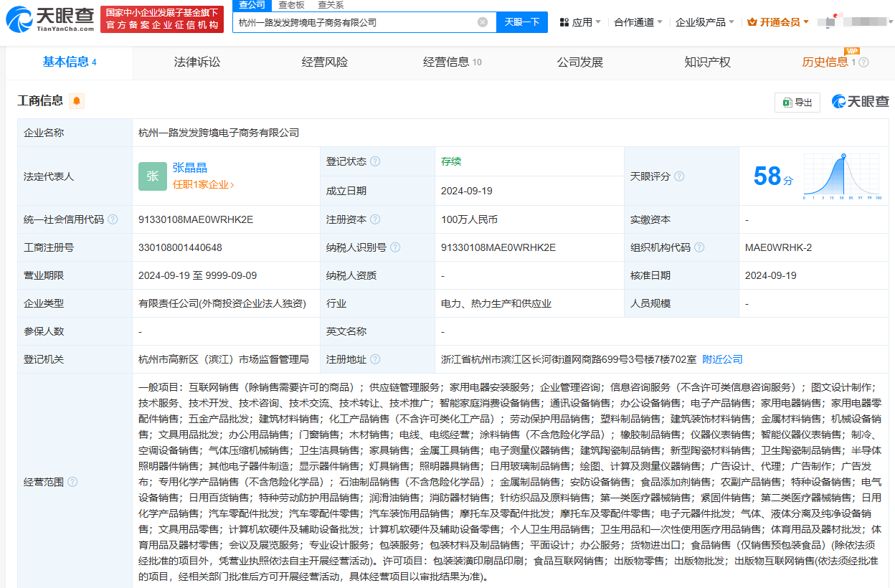
Task: Click the 2024-09-19 至 9999-09-09 business term
Action: 198,275
